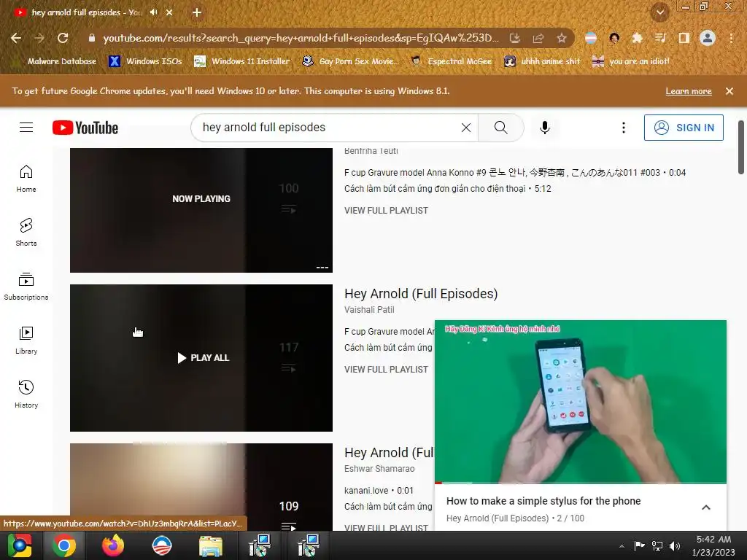Click the 109-video playlist thumbnail
This screenshot has width=747, height=560.
tap(201, 487)
